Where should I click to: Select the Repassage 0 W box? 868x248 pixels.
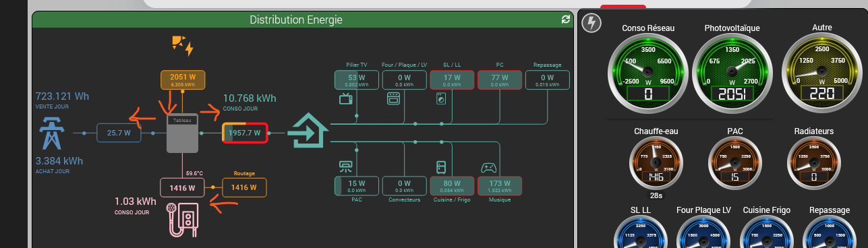[x=547, y=80]
